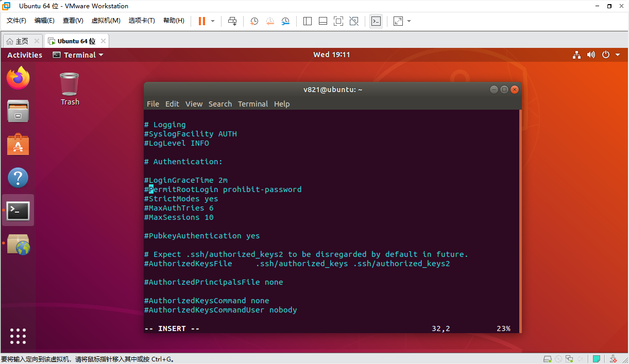Open the dropdown arrow next to the pause button
This screenshot has width=629, height=364.
click(x=213, y=21)
